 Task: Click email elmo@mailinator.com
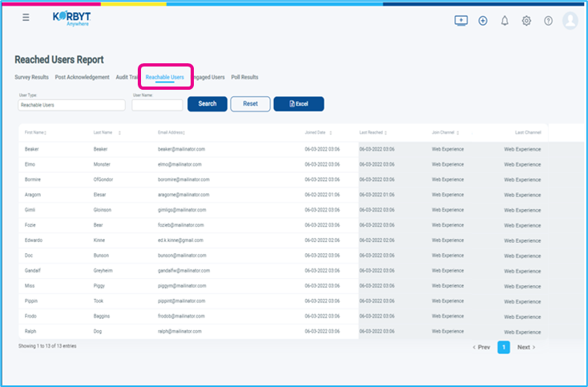click(x=179, y=164)
